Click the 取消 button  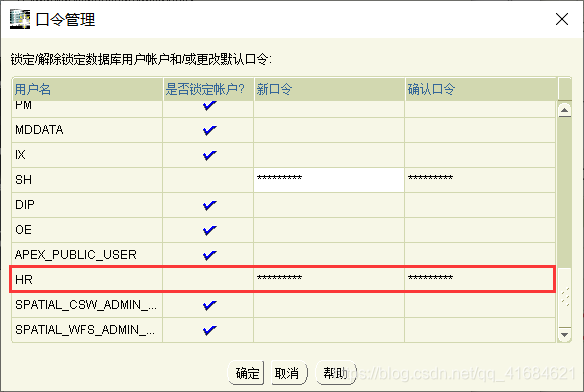tap(289, 373)
